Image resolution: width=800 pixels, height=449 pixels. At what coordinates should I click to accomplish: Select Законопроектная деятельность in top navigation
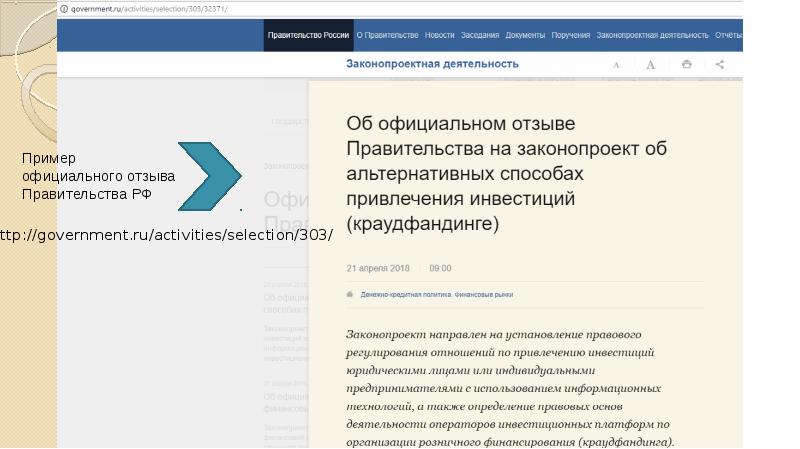652,35
